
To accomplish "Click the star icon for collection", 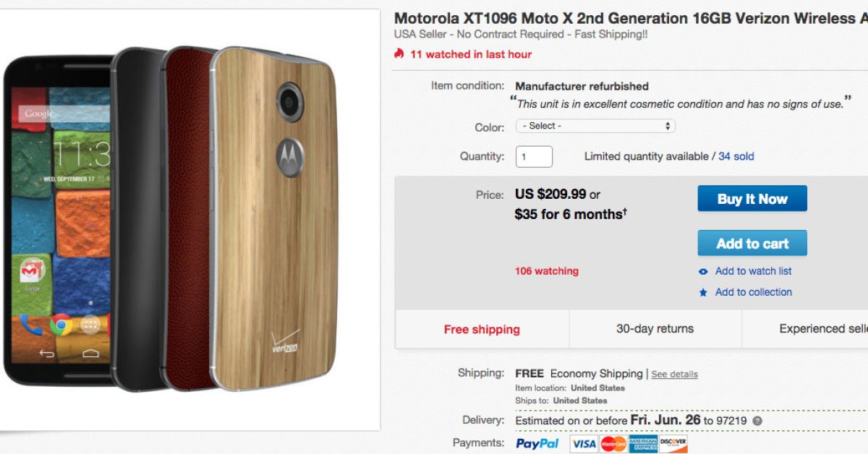I will point(703,293).
